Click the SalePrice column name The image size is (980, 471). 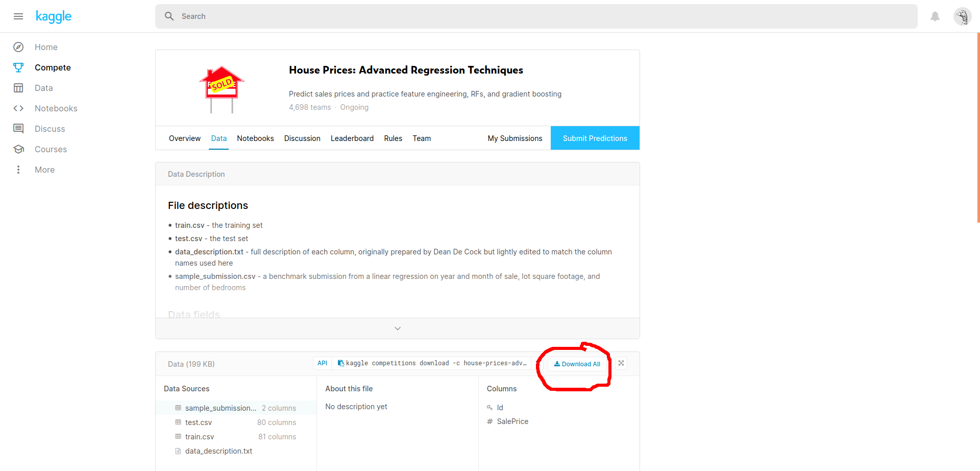(x=512, y=421)
